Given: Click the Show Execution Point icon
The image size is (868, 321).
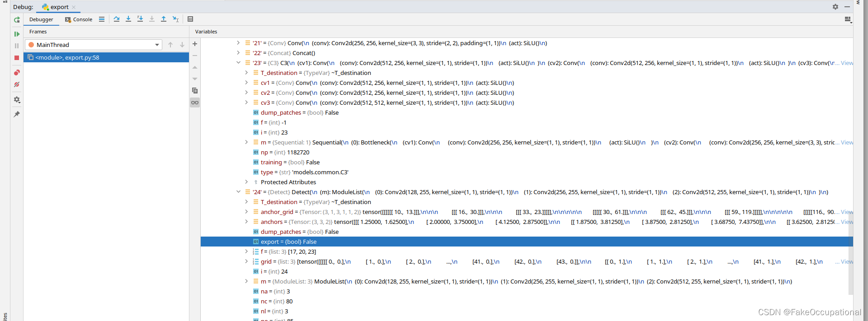Looking at the screenshot, I should point(102,19).
